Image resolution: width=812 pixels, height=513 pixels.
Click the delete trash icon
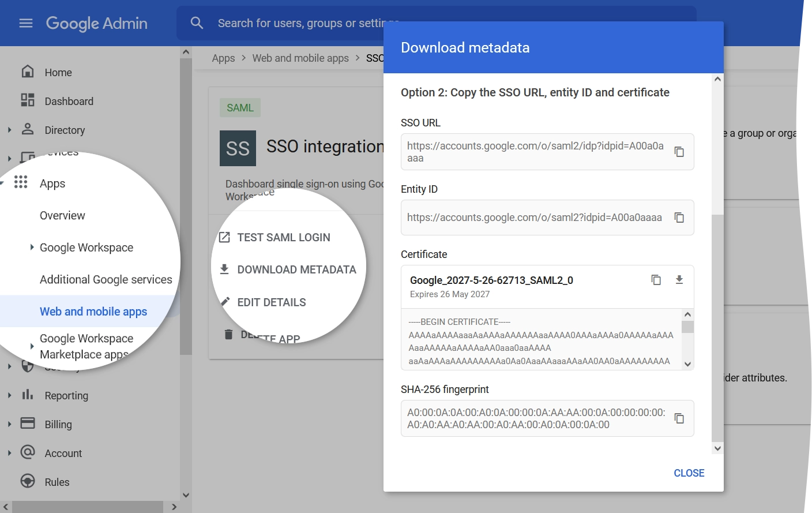pyautogui.click(x=228, y=334)
